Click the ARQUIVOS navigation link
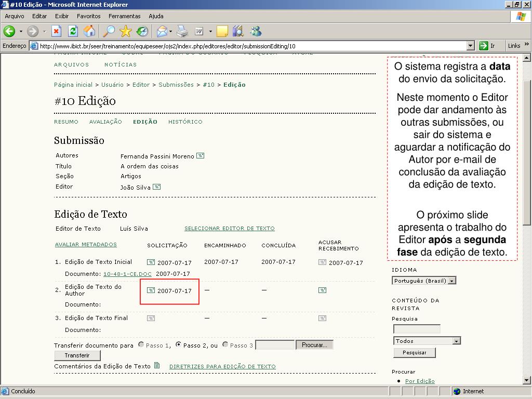Image resolution: width=532 pixels, height=399 pixels. coord(71,64)
